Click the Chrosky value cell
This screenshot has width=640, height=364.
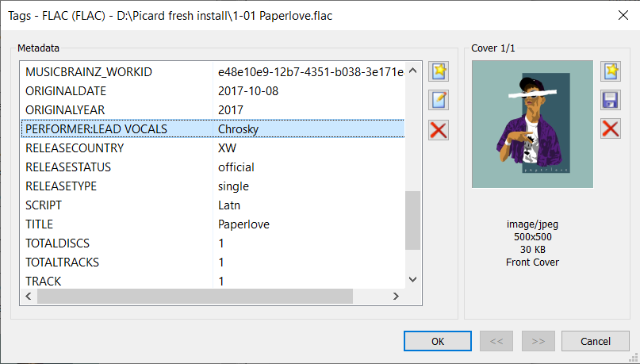(x=239, y=129)
